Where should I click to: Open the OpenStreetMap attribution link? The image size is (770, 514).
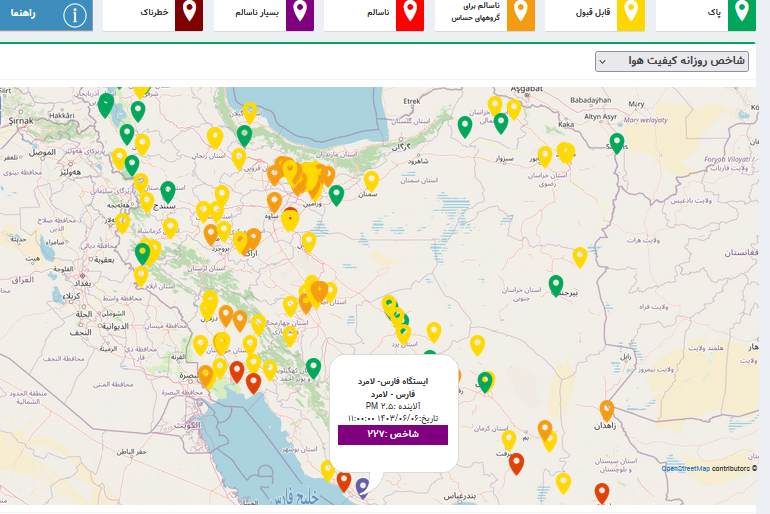pyautogui.click(x=687, y=467)
